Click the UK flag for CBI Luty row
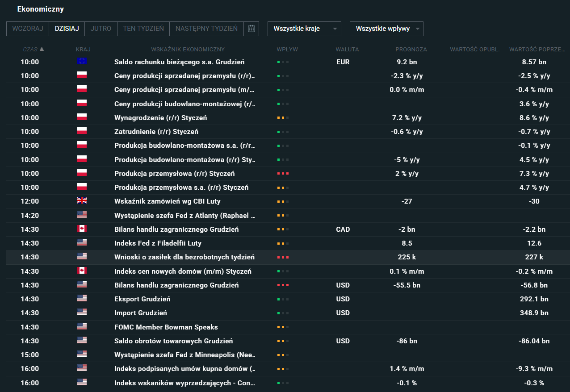The width and height of the screenshot is (570, 392). pos(82,201)
